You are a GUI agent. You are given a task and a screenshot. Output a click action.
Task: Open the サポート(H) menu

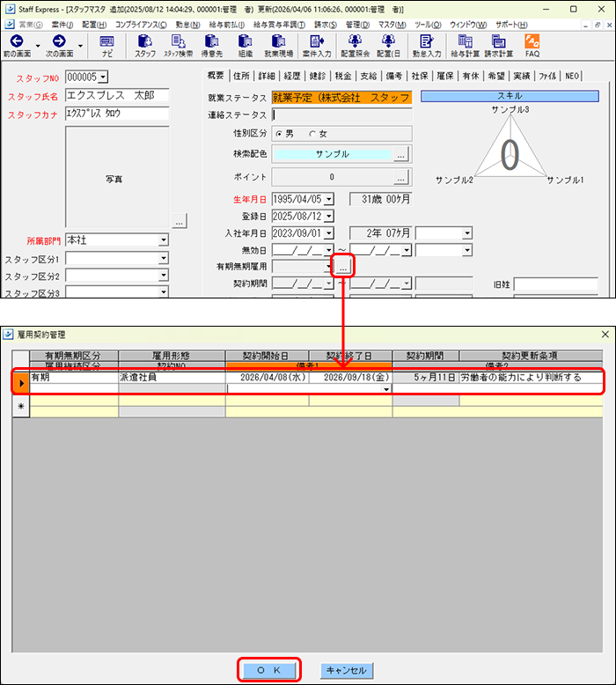click(511, 25)
